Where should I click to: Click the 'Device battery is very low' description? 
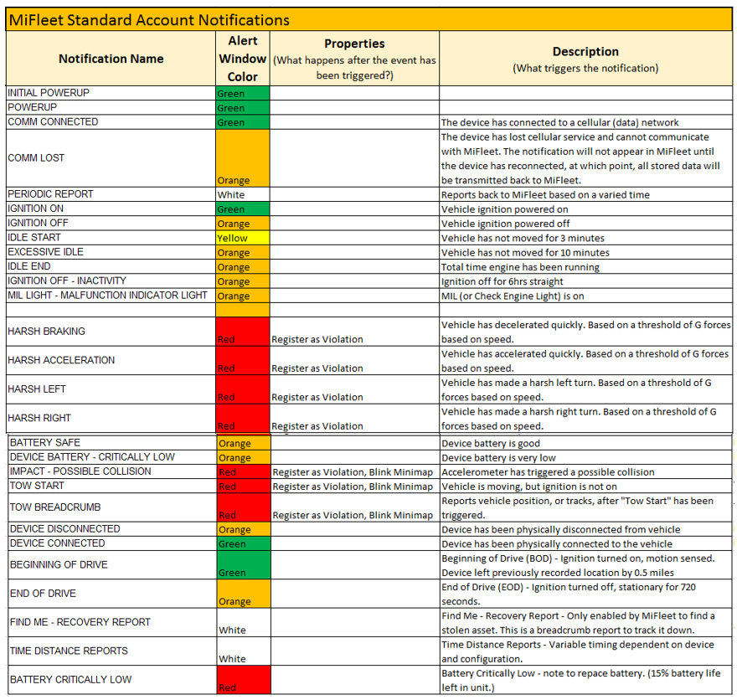498,458
